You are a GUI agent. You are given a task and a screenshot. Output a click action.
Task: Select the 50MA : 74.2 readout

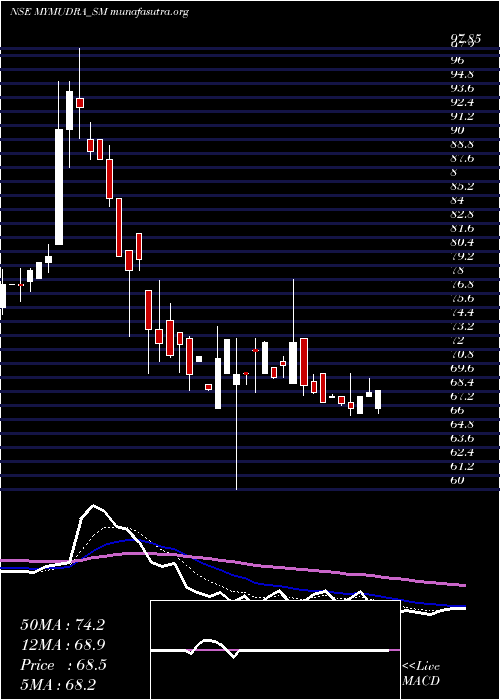tap(62, 625)
